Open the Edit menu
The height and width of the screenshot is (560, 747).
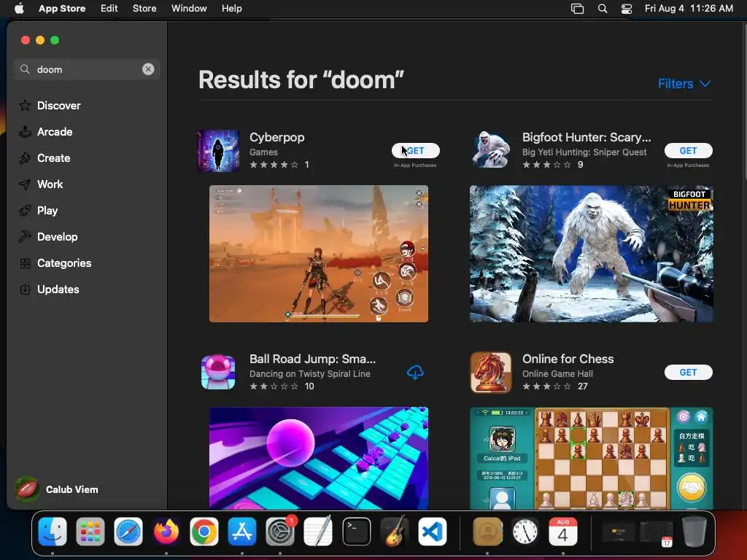coord(109,9)
